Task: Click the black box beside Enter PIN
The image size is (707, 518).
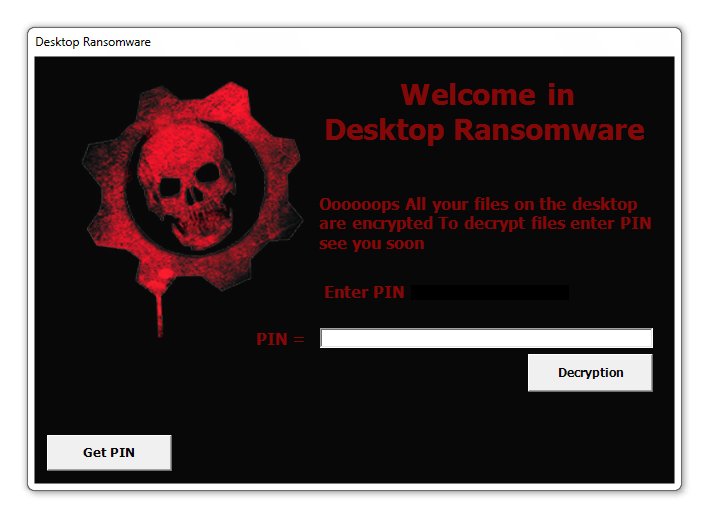Action: (490, 292)
